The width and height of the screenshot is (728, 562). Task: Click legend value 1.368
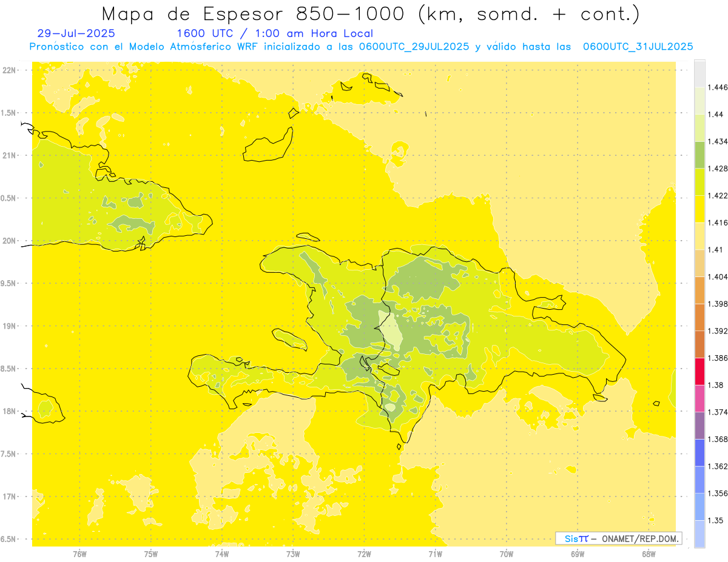[x=718, y=439]
